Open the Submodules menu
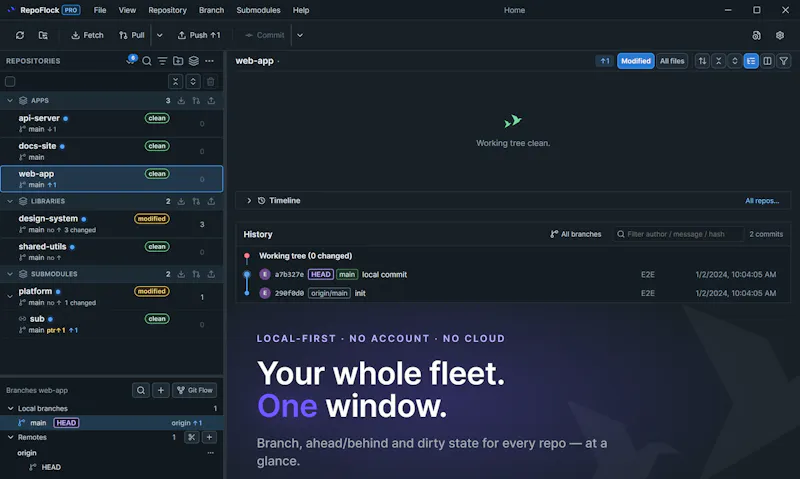This screenshot has height=479, width=800. pos(258,10)
